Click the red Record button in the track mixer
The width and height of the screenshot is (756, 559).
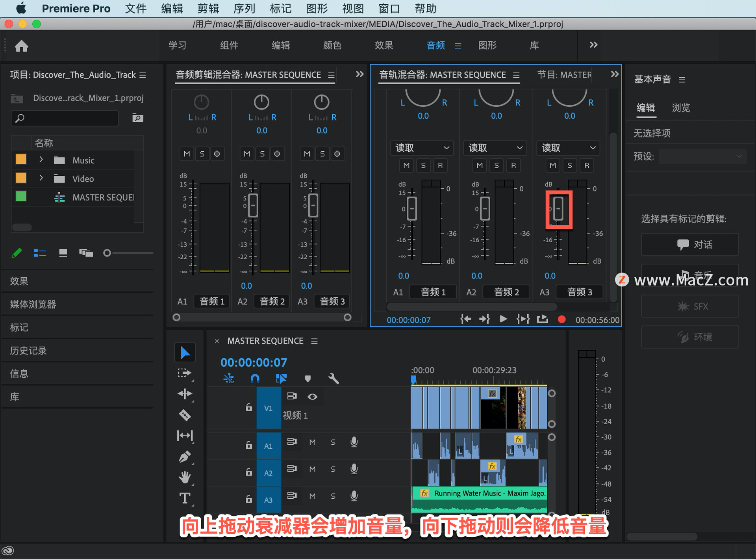point(561,319)
